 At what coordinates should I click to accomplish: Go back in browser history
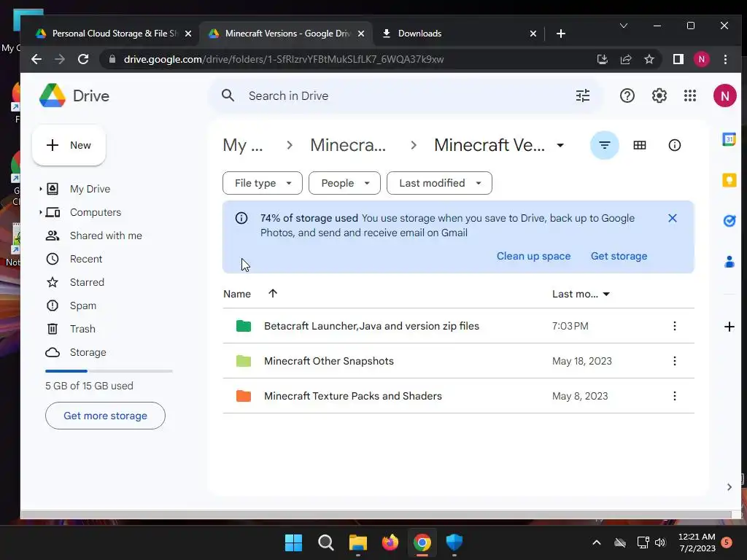(36, 60)
